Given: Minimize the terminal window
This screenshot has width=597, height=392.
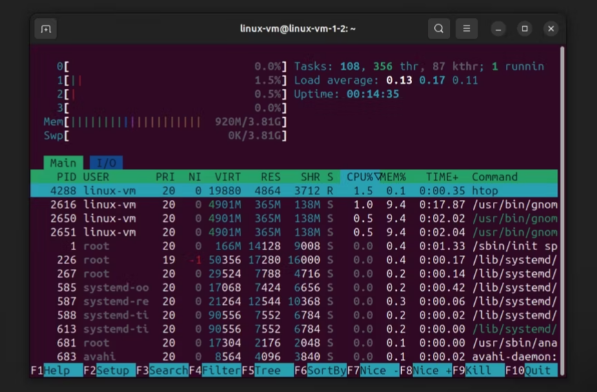Looking at the screenshot, I should click(x=498, y=29).
